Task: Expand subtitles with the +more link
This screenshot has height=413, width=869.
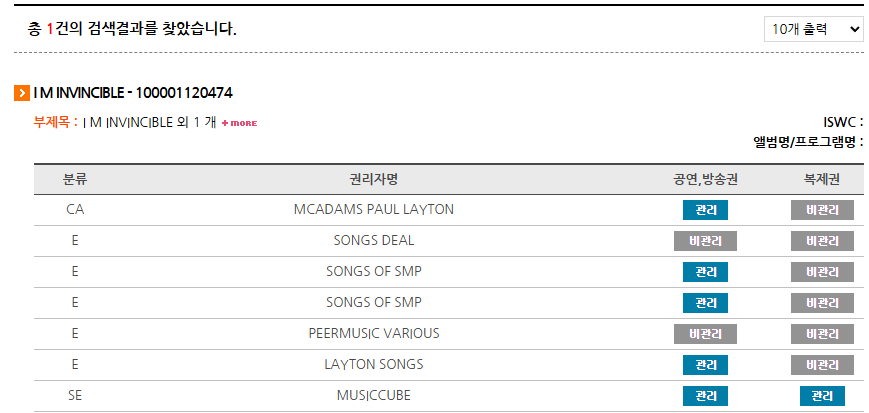Action: [x=239, y=123]
